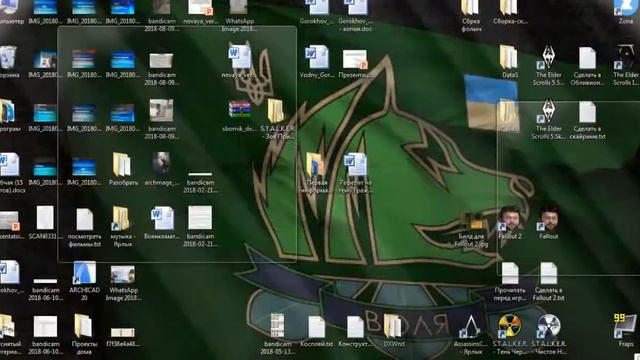Select Сделать в Обливион text file

587,65
